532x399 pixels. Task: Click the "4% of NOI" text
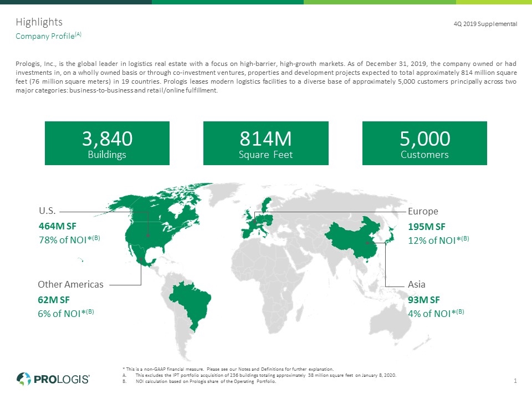point(436,313)
